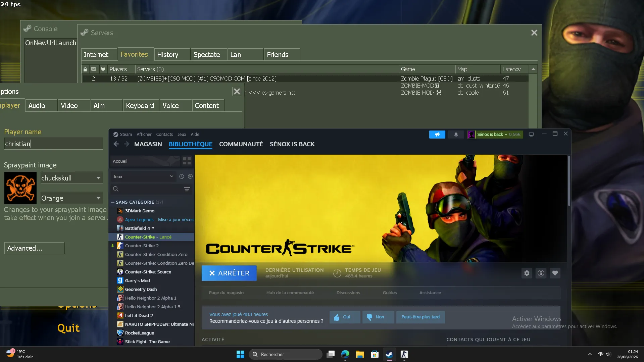Open Steam notifications bell
The width and height of the screenshot is (644, 362).
456,135
